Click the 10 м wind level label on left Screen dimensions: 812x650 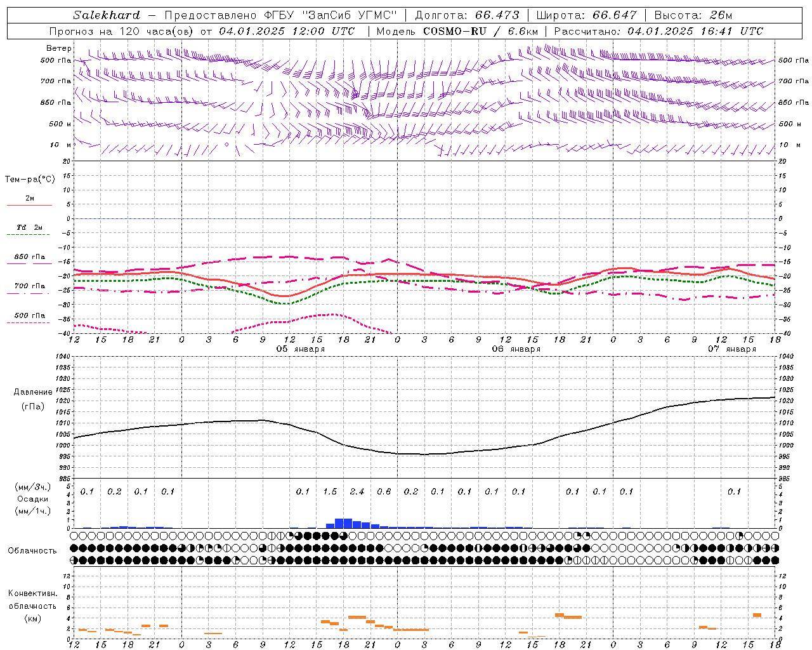coord(61,145)
